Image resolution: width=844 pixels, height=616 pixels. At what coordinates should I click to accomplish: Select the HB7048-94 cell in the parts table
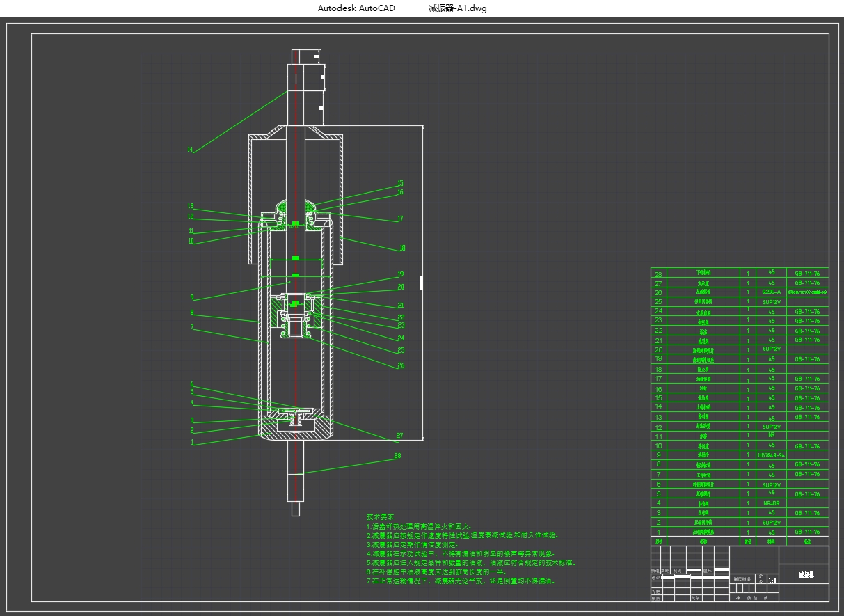tap(771, 455)
